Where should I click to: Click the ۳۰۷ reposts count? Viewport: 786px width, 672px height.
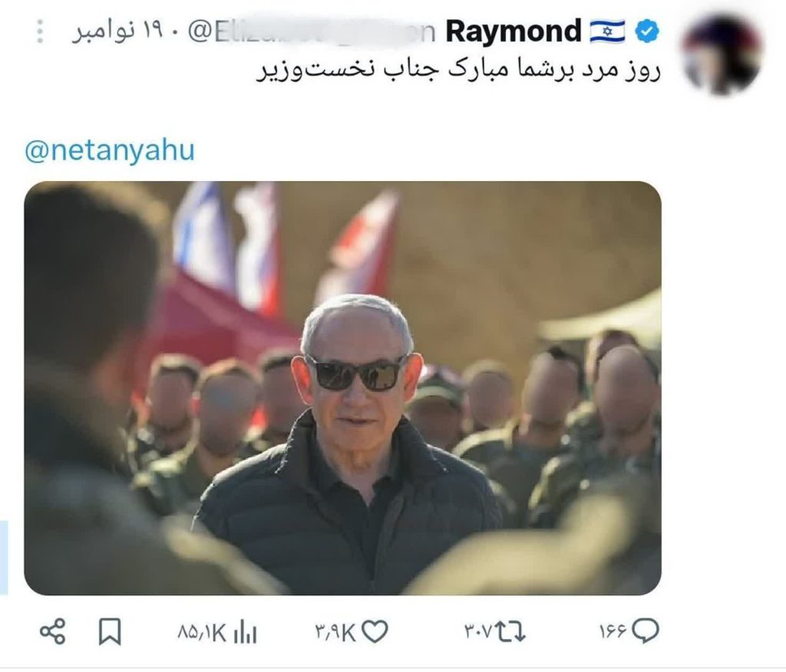coord(479,631)
